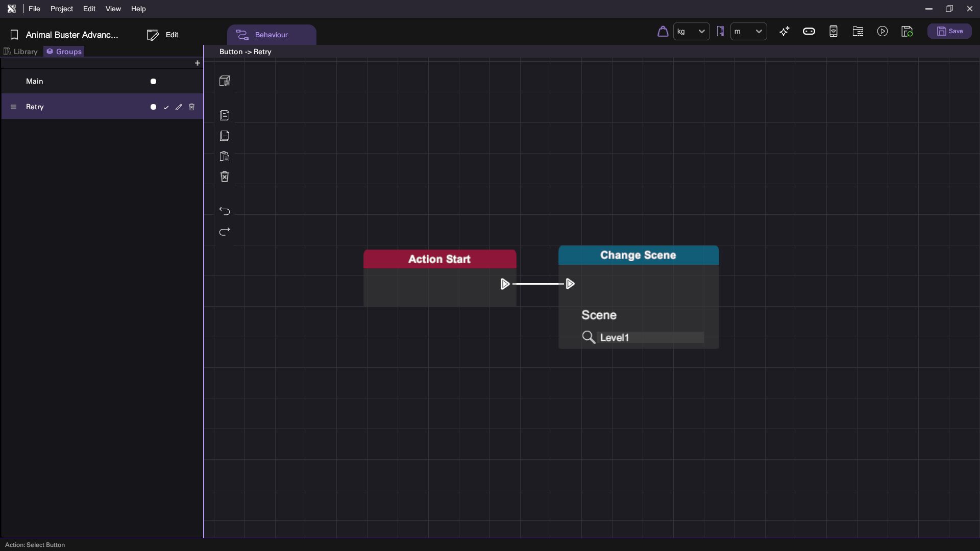Open the m length unit dropdown
The width and height of the screenshot is (980, 551).
(749, 32)
